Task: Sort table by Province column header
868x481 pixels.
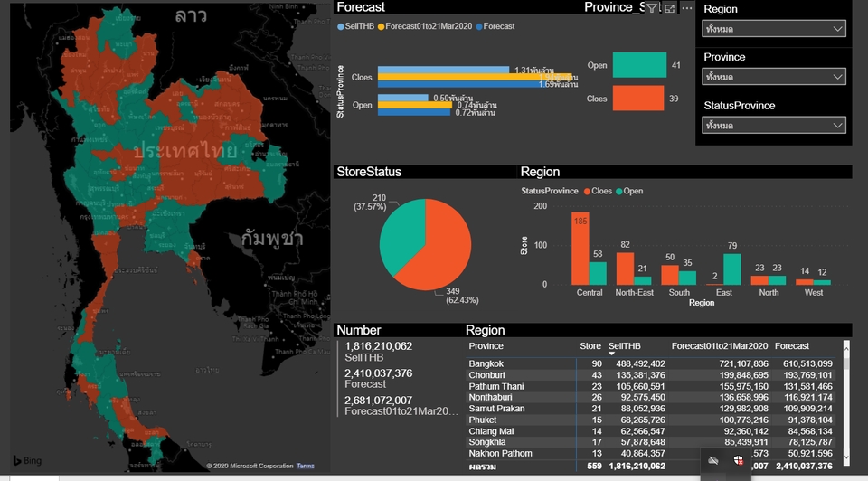Action: tap(486, 346)
